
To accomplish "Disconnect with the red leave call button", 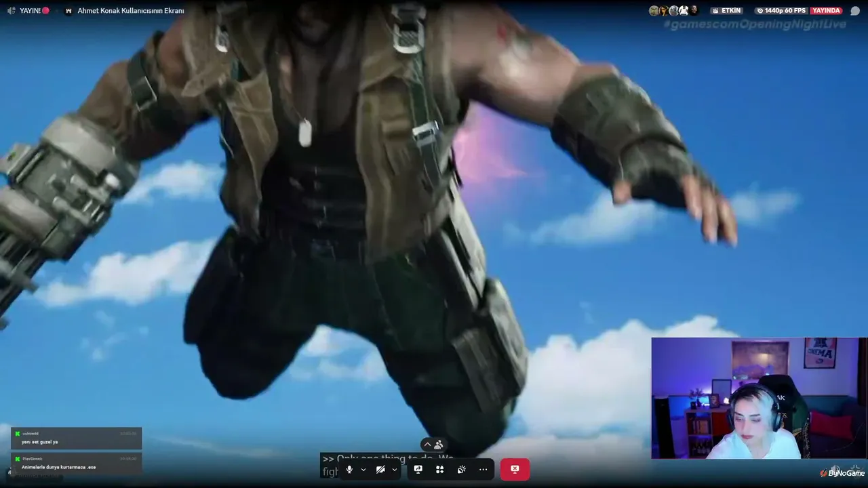I will tap(515, 469).
